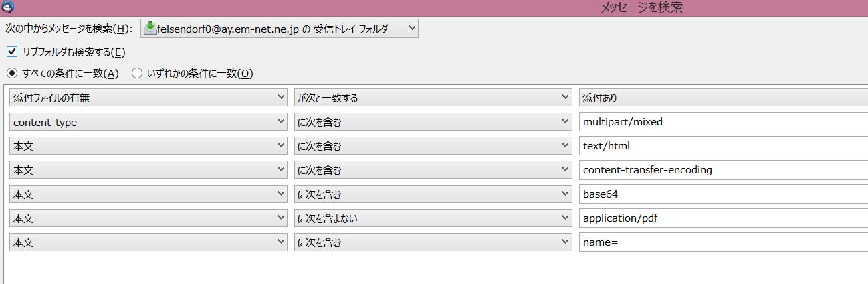
Task: Open the attachment status field dropdown
Action: coord(148,98)
